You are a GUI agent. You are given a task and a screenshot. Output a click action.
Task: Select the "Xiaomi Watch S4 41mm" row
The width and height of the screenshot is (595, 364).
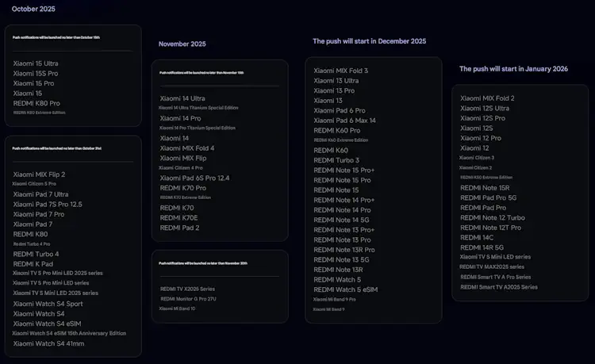(x=48, y=343)
